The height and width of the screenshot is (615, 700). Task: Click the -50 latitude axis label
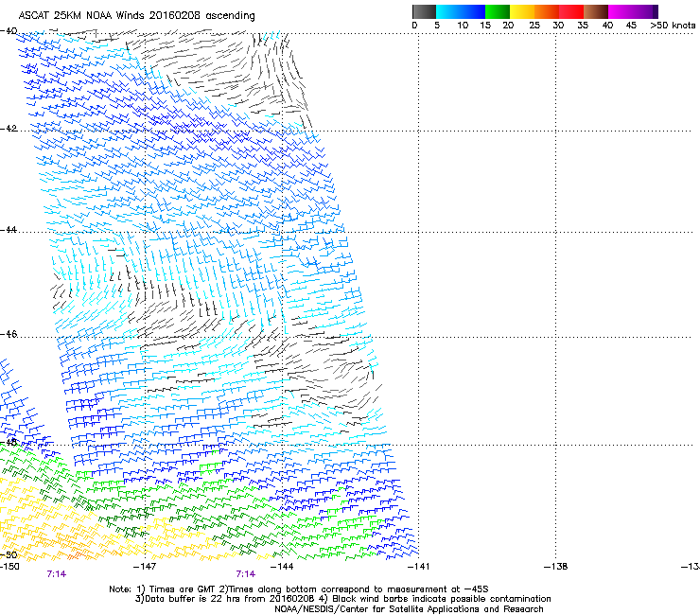point(9,554)
